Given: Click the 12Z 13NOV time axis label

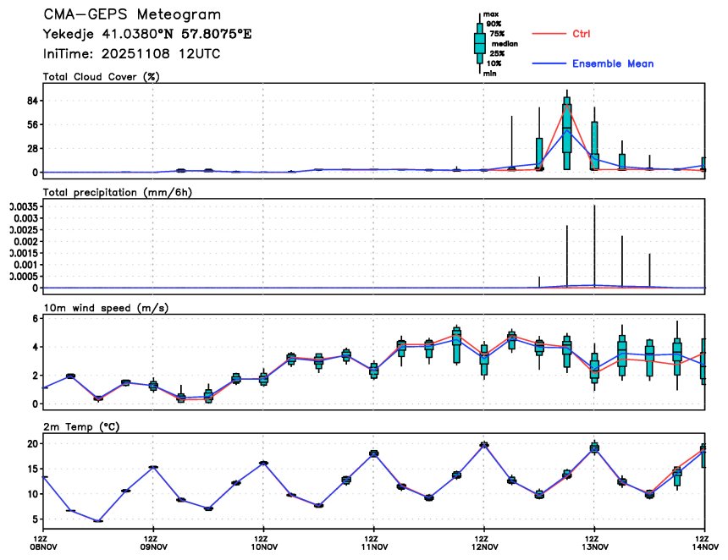Looking at the screenshot, I should (x=593, y=541).
